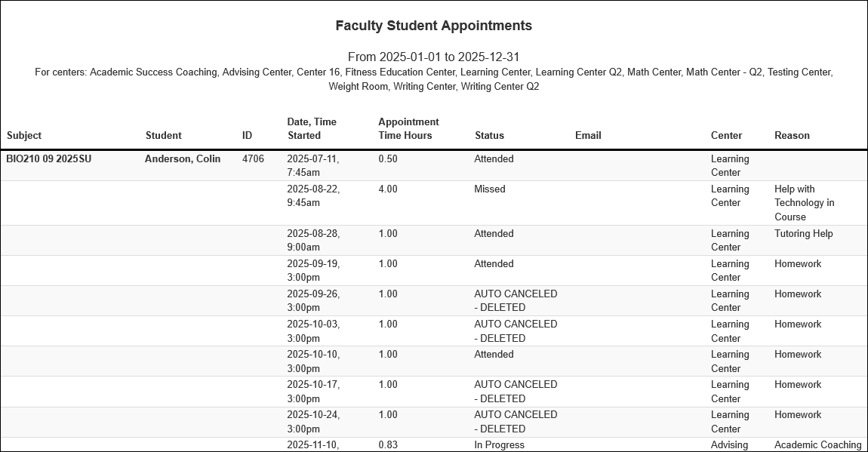
Task: Click the Date, Time Started header
Action: pos(312,129)
